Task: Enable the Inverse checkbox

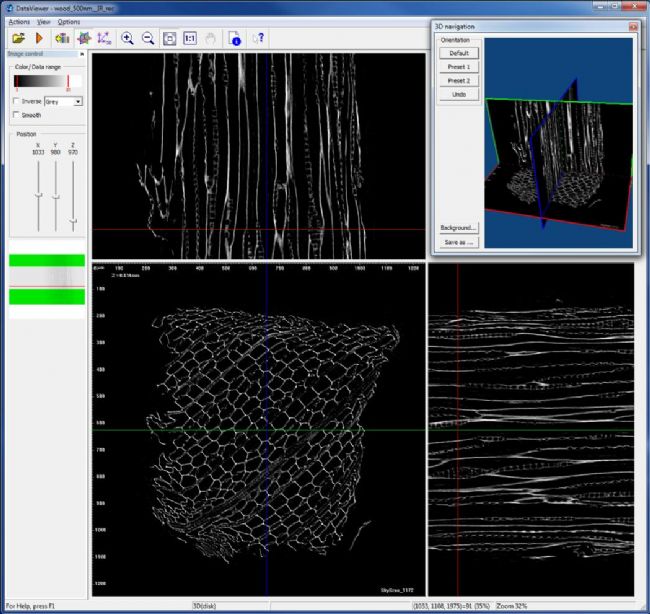Action: [15, 101]
